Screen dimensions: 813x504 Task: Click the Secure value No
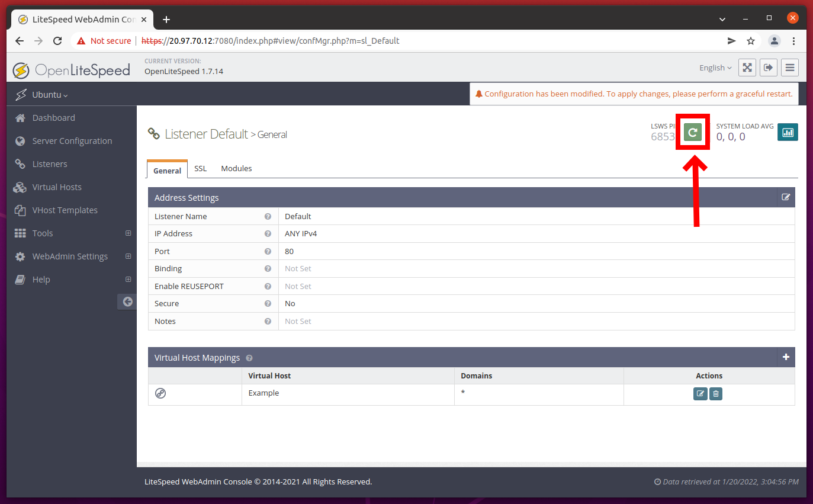click(x=290, y=303)
